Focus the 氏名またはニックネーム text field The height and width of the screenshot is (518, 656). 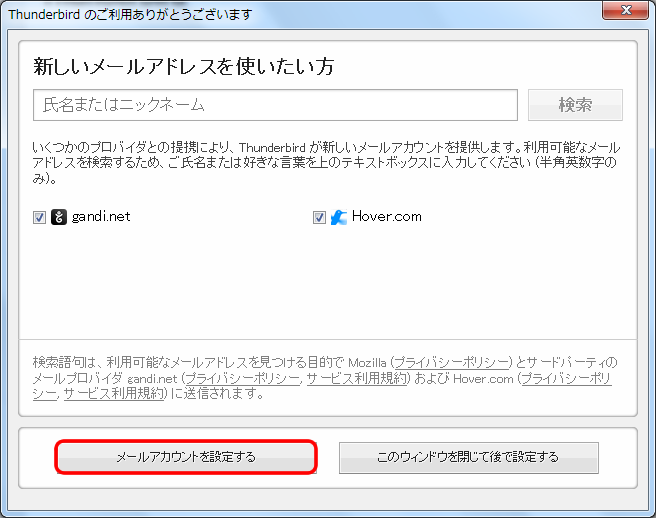(x=275, y=105)
